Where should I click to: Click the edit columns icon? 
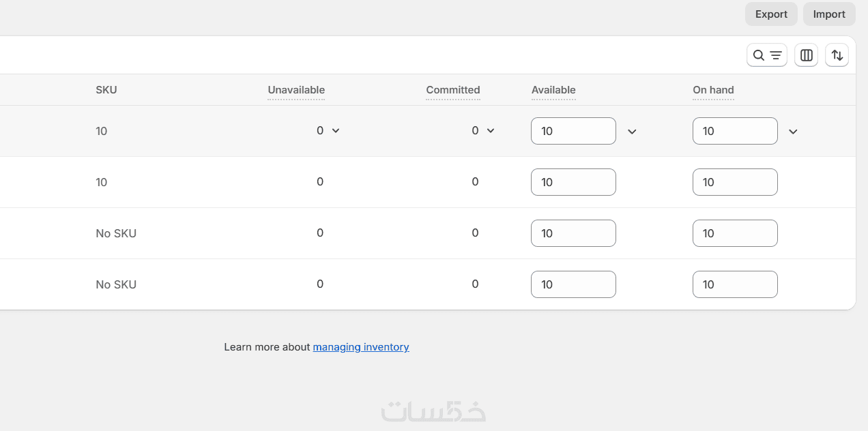806,55
